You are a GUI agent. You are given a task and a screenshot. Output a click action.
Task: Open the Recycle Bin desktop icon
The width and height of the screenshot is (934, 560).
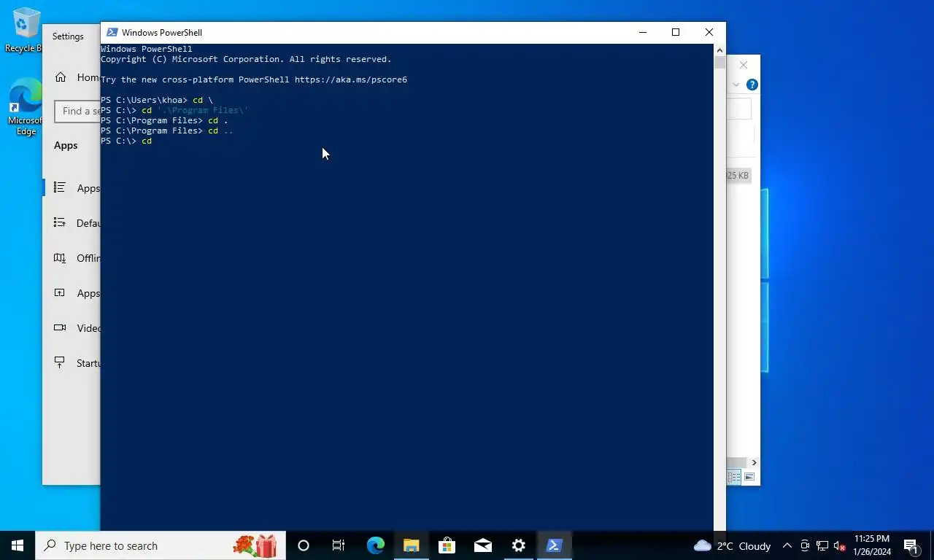point(25,31)
